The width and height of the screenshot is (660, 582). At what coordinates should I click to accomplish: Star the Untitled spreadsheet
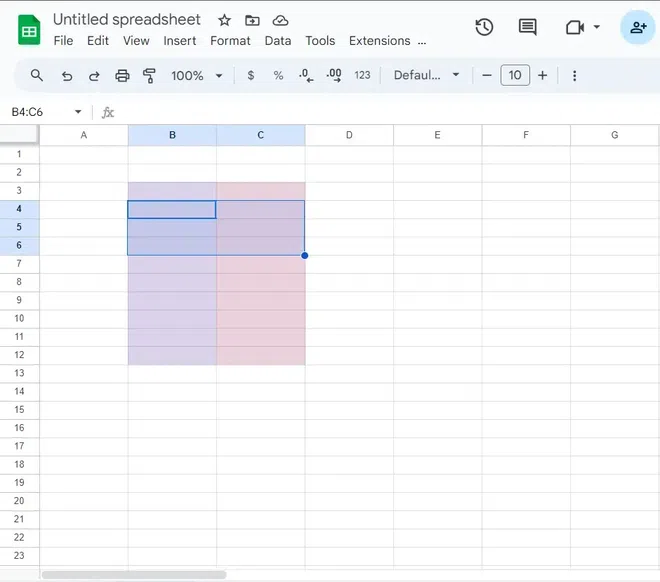point(224,20)
